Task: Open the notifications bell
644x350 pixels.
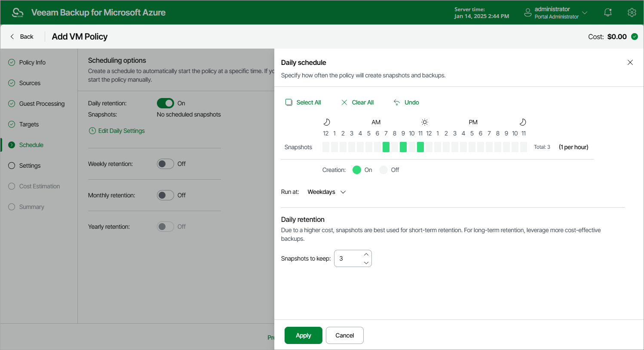Action: [608, 12]
